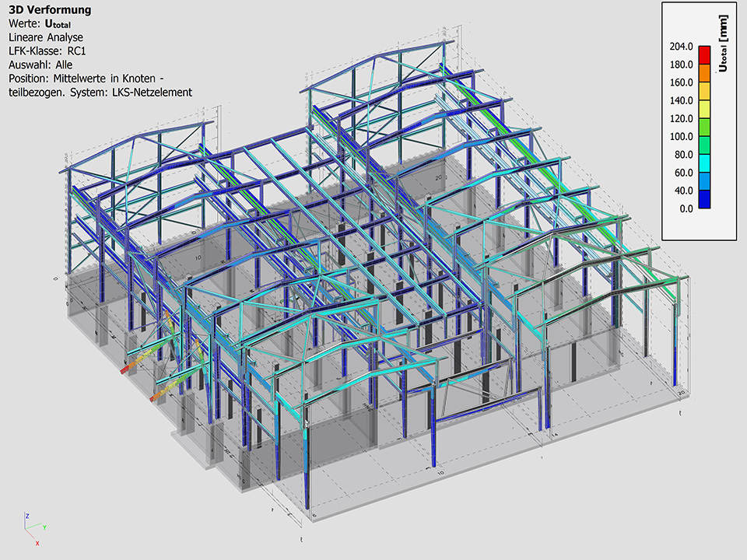Click the red swatch at the legend top
747x560 pixels.
tap(703, 54)
